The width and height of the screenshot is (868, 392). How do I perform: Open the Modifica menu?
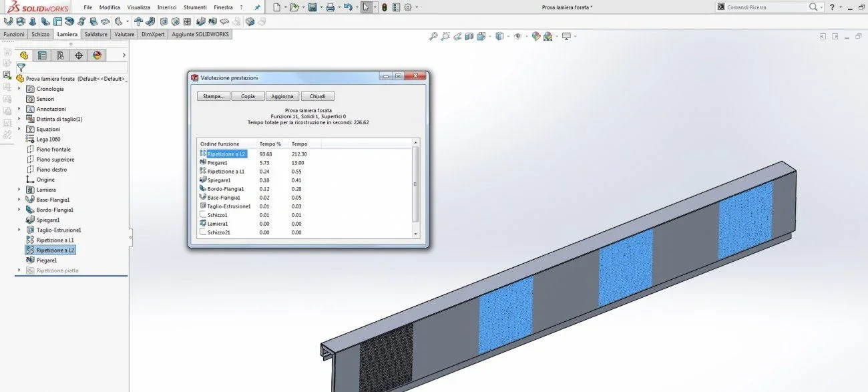click(x=110, y=7)
